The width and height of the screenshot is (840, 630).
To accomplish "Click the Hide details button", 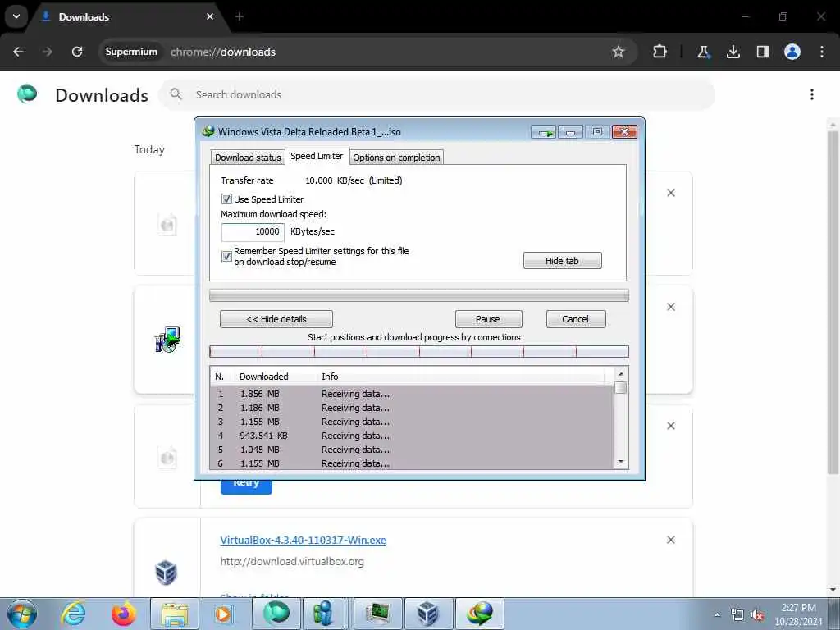I will pos(276,319).
